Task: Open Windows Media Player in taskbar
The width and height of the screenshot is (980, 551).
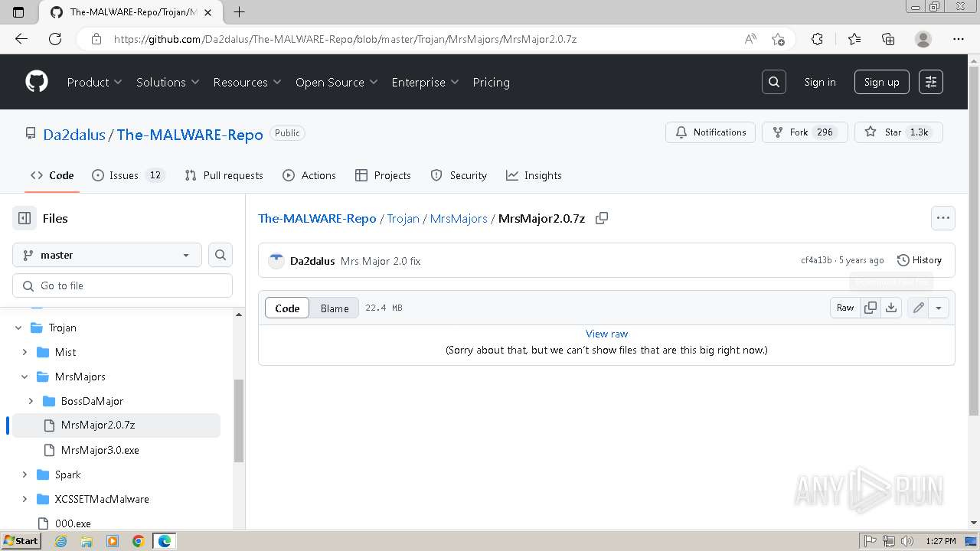Action: 113,541
